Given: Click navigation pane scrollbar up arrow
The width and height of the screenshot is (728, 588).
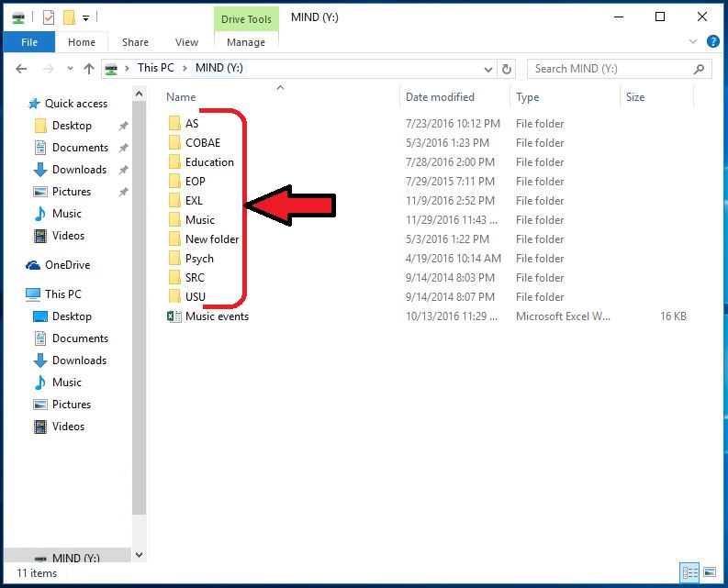Looking at the screenshot, I should (x=139, y=94).
